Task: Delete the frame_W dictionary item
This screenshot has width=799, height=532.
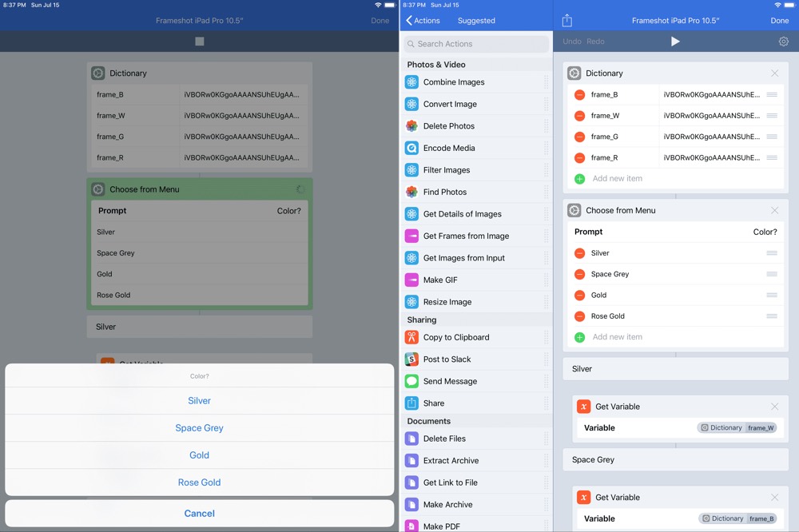Action: 579,116
